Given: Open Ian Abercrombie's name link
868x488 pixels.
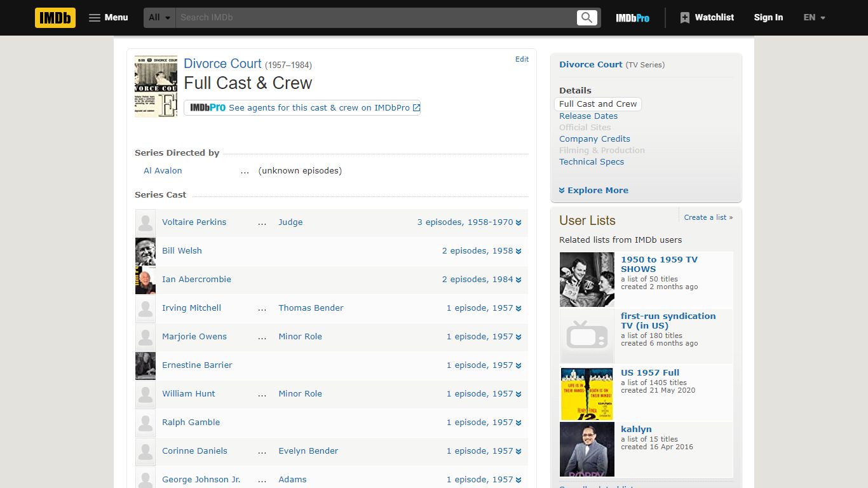Looking at the screenshot, I should click(x=196, y=280).
